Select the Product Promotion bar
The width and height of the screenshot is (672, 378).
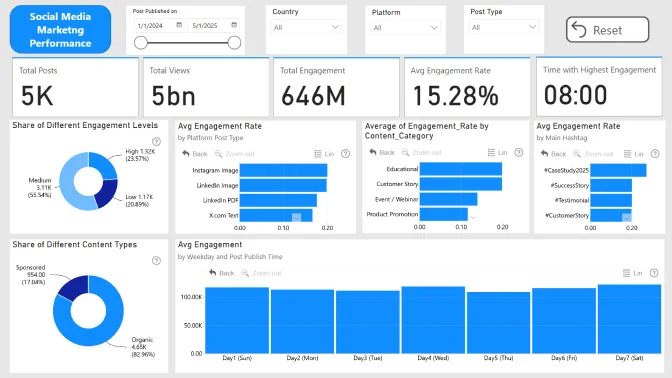tap(444, 214)
